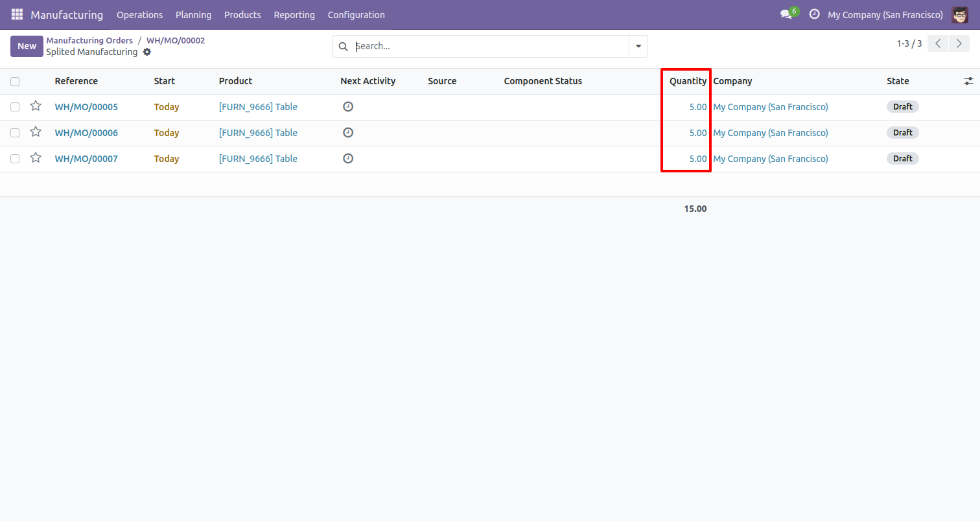Click [FURN_9666] Table in WH/MO/00006 row
980x521 pixels.
pos(258,133)
